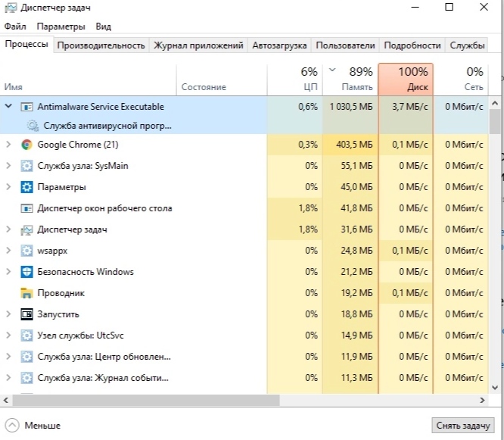Expand the Google Chrome (21) process group
The image size is (504, 440).
click(8, 145)
